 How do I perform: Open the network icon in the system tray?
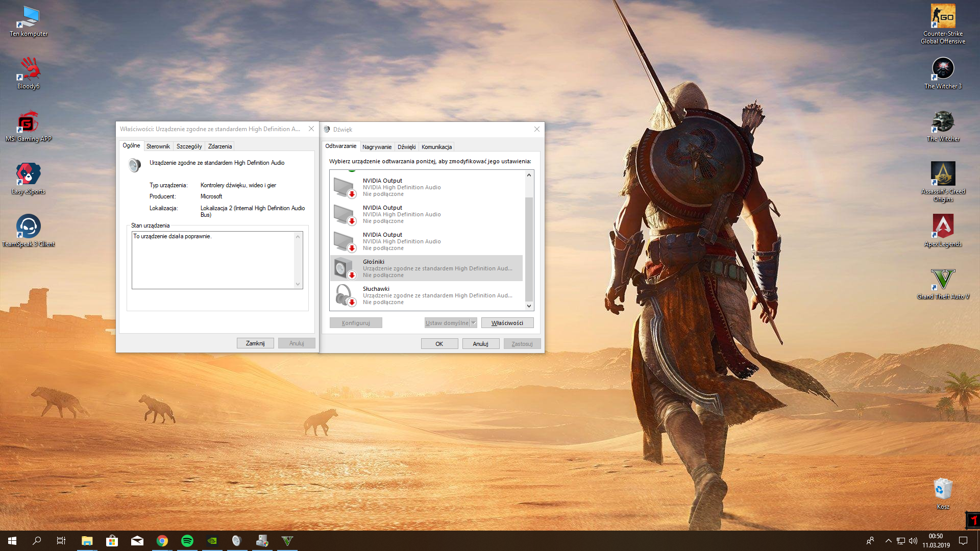tap(901, 541)
